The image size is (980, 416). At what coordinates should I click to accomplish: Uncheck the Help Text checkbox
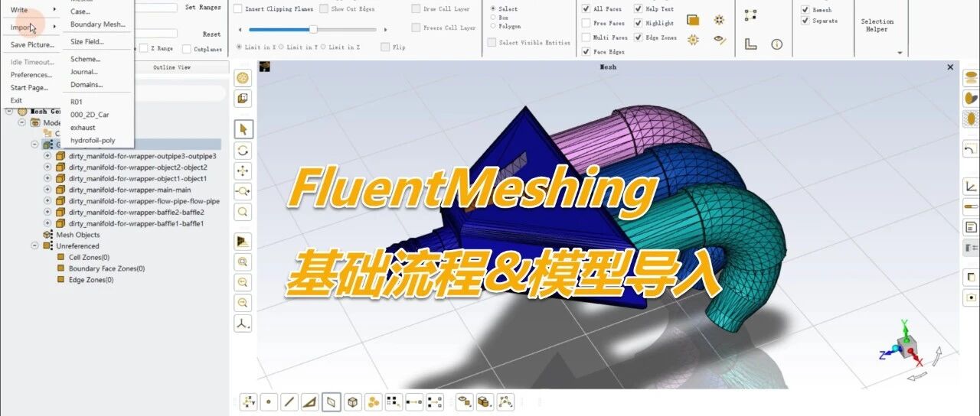(x=639, y=9)
